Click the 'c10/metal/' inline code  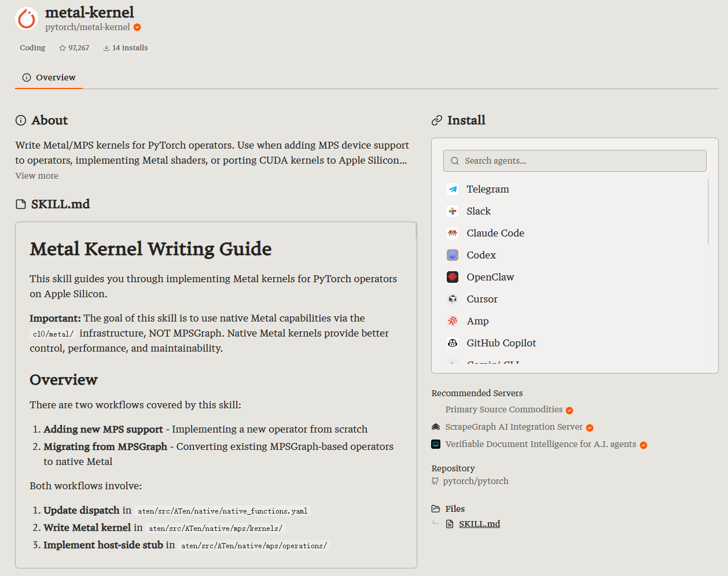[53, 334]
